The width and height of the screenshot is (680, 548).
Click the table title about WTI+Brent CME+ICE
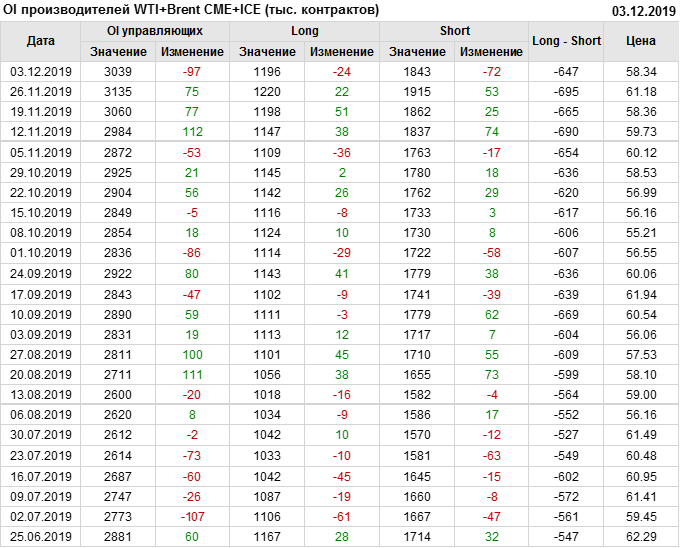192,10
